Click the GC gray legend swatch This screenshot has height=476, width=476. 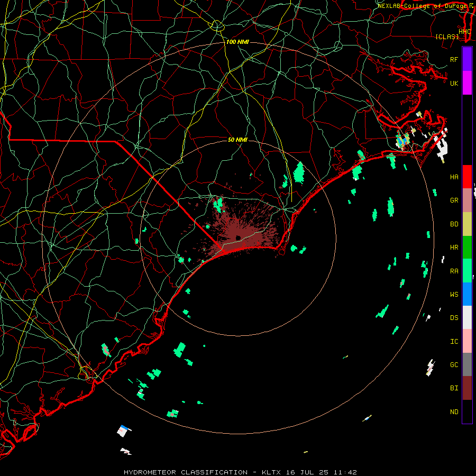tap(467, 364)
